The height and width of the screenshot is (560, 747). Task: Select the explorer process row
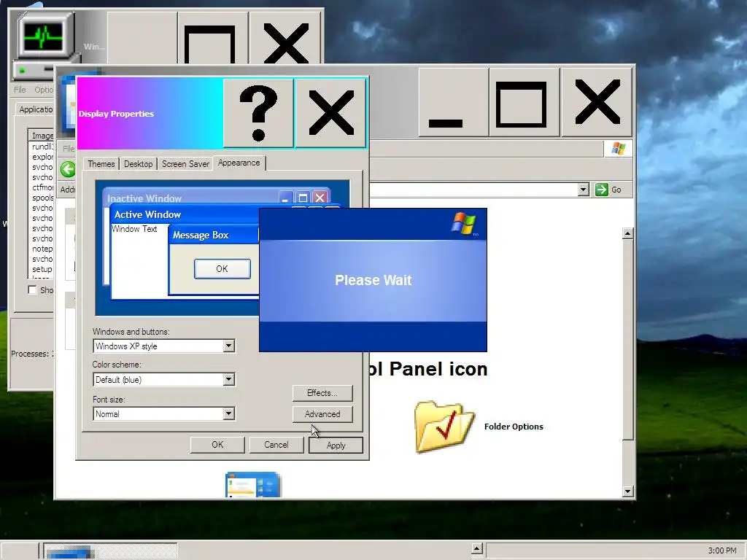pyautogui.click(x=42, y=157)
